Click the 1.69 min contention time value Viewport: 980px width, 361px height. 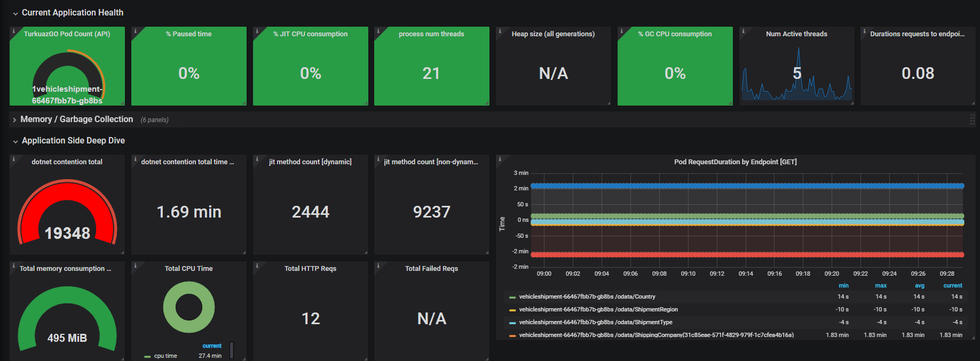coord(189,212)
